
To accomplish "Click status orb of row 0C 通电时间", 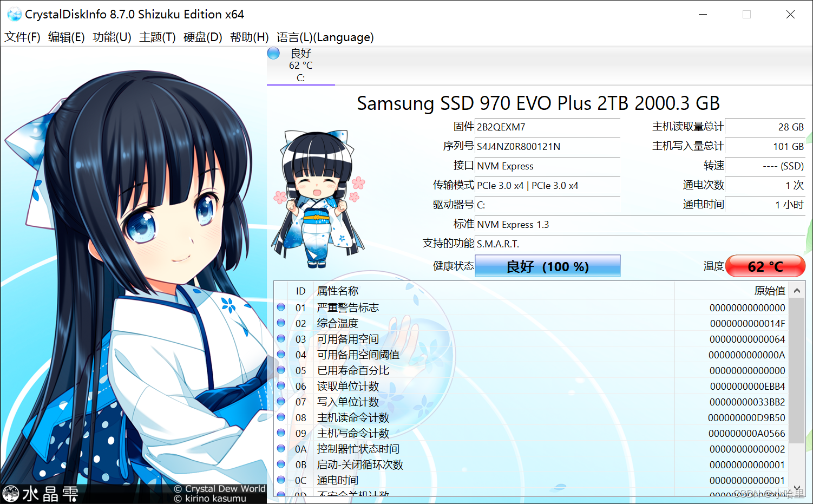I will point(281,480).
